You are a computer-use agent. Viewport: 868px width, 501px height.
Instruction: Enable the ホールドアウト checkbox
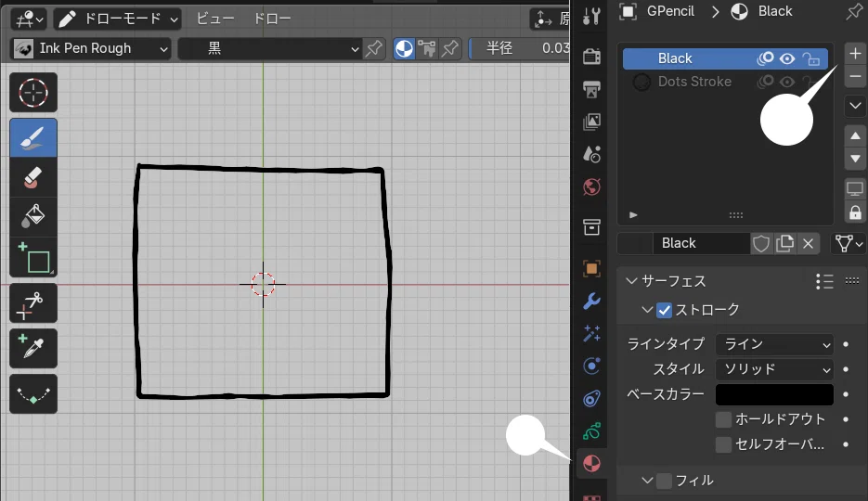(723, 419)
